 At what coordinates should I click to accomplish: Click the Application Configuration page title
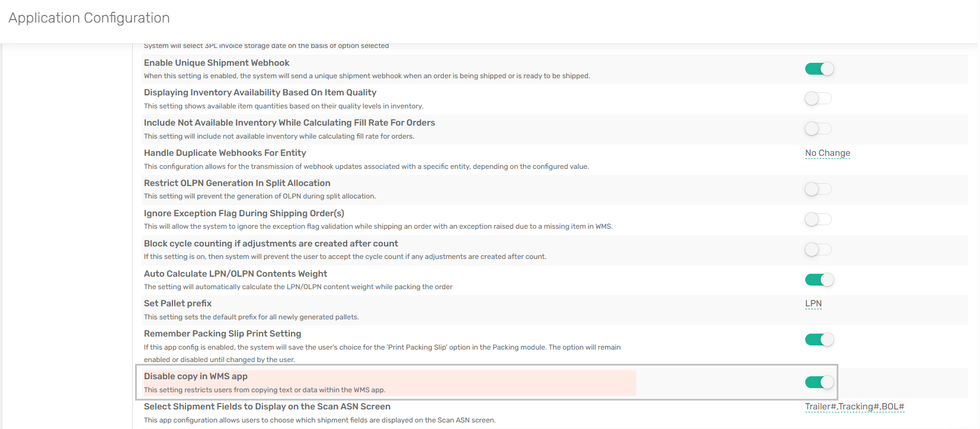coord(89,18)
